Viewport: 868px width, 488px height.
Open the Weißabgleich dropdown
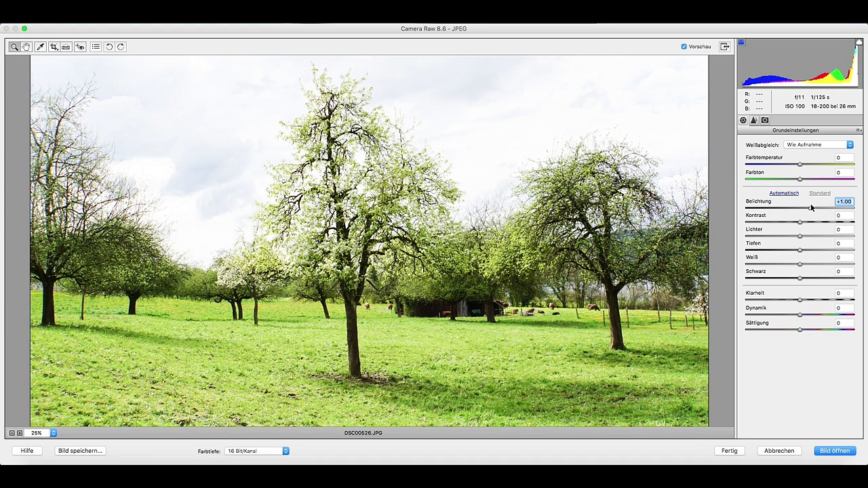[818, 145]
